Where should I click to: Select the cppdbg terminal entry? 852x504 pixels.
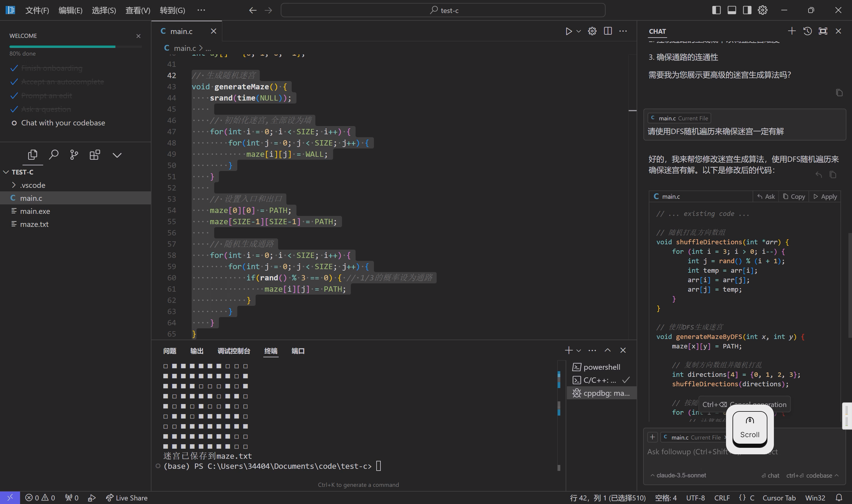601,393
